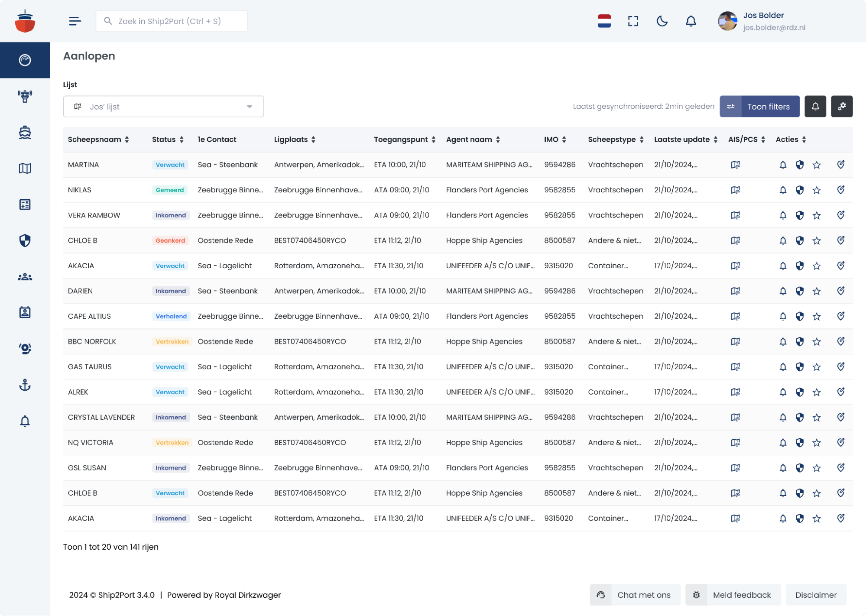Toggle dark mode with moon icon
The image size is (866, 616).
click(x=662, y=21)
